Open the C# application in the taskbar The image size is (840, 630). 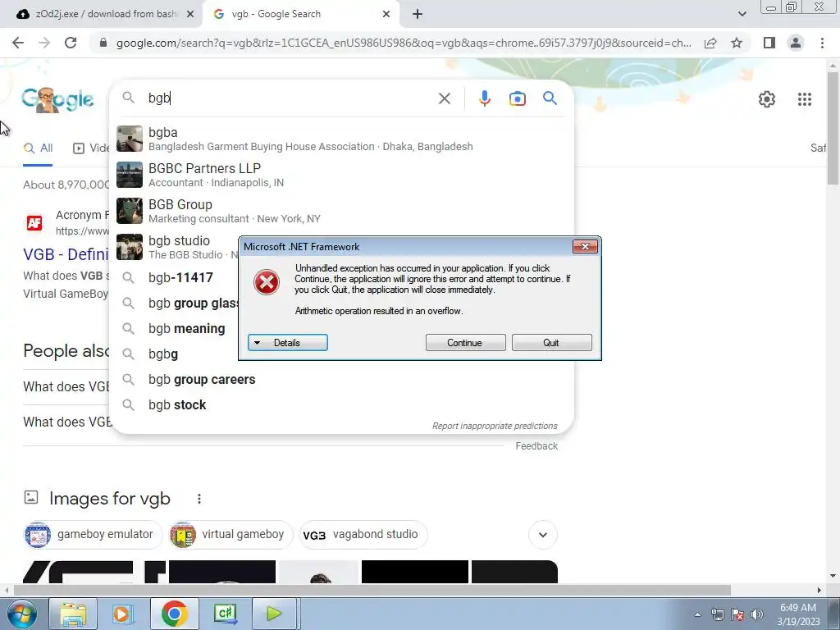click(x=225, y=614)
